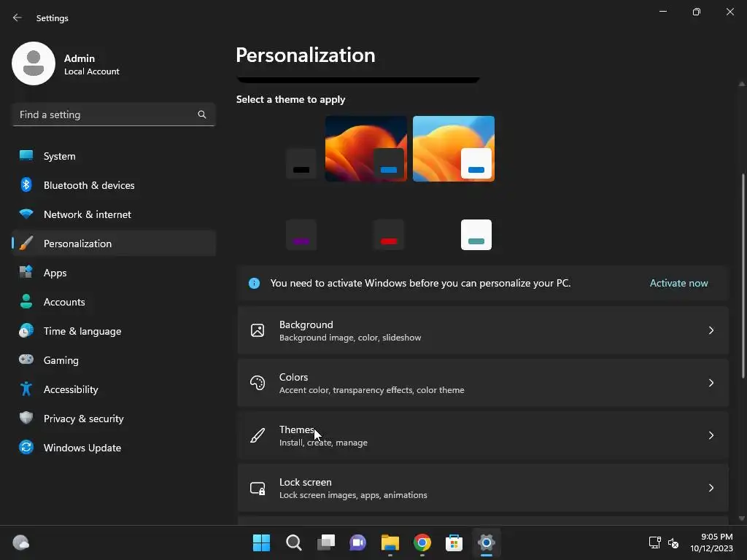Click the Privacy & security shield icon
The height and width of the screenshot is (560, 747).
coord(26,418)
